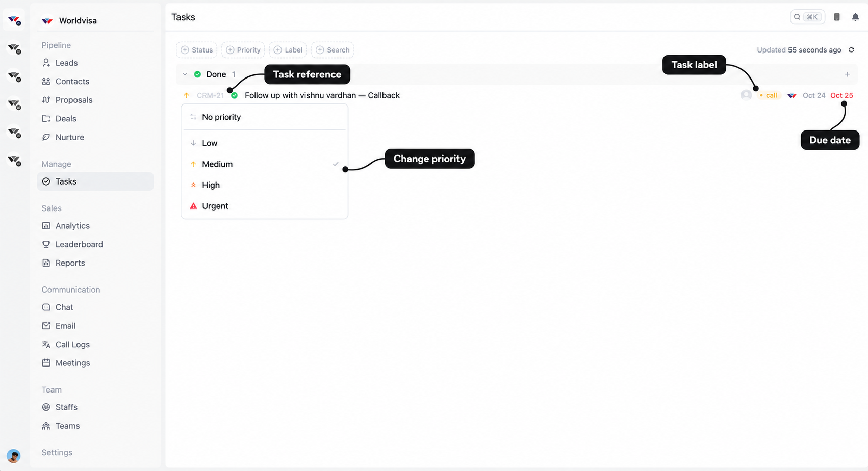The height and width of the screenshot is (471, 868).
Task: Click the medium priority arrow on CRM-21
Action: [186, 95]
